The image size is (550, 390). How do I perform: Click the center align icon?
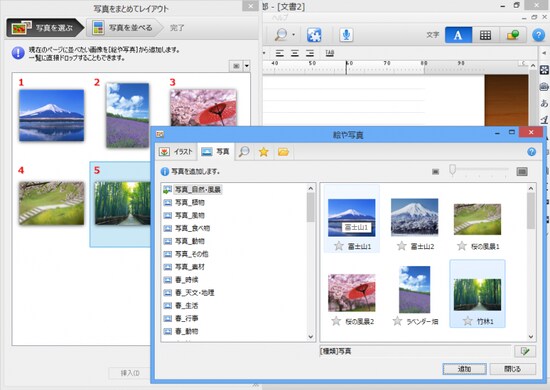(x=295, y=53)
